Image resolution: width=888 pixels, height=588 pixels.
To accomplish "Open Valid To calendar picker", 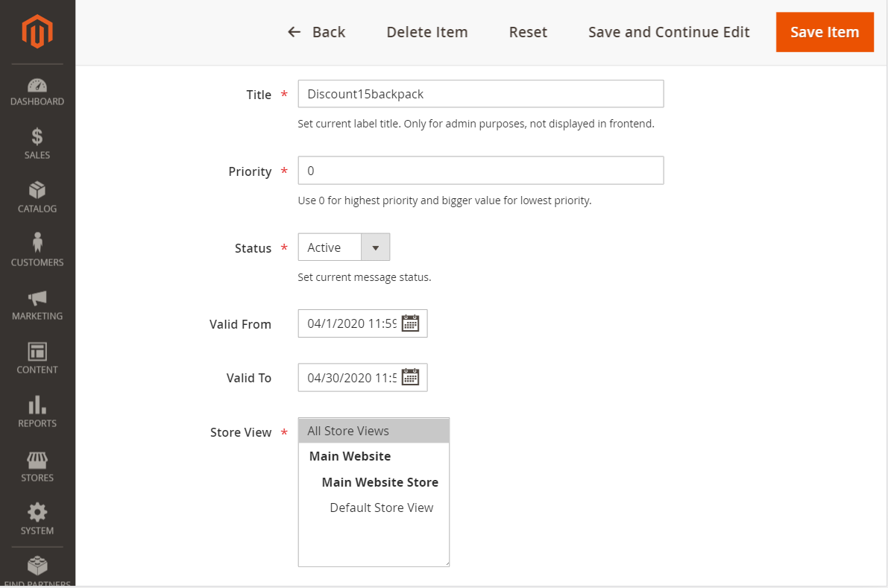I will [411, 377].
